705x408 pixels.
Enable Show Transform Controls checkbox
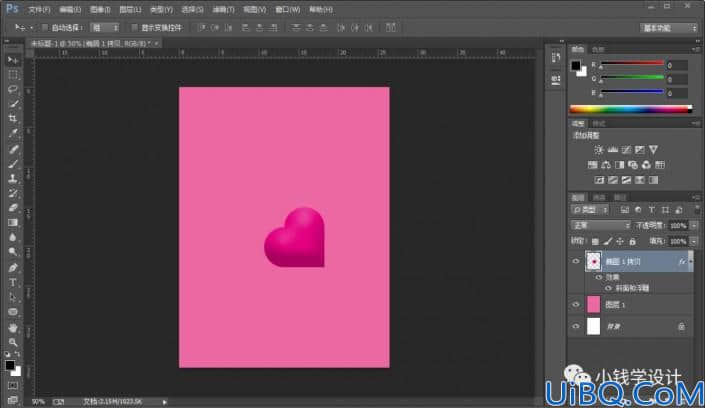134,28
